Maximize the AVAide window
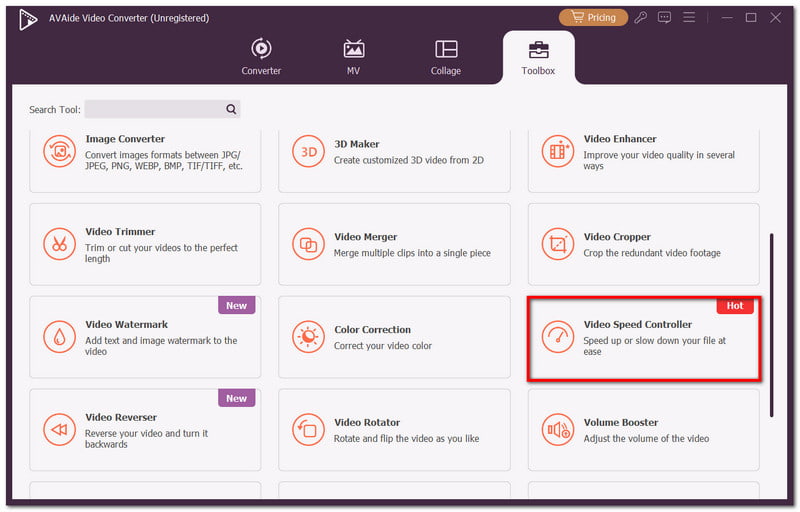The image size is (800, 512). coord(751,18)
